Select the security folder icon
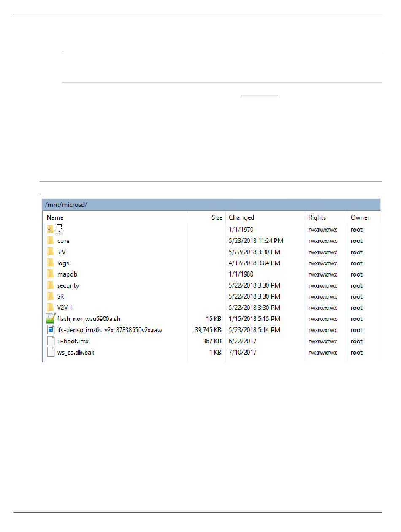 [51, 285]
